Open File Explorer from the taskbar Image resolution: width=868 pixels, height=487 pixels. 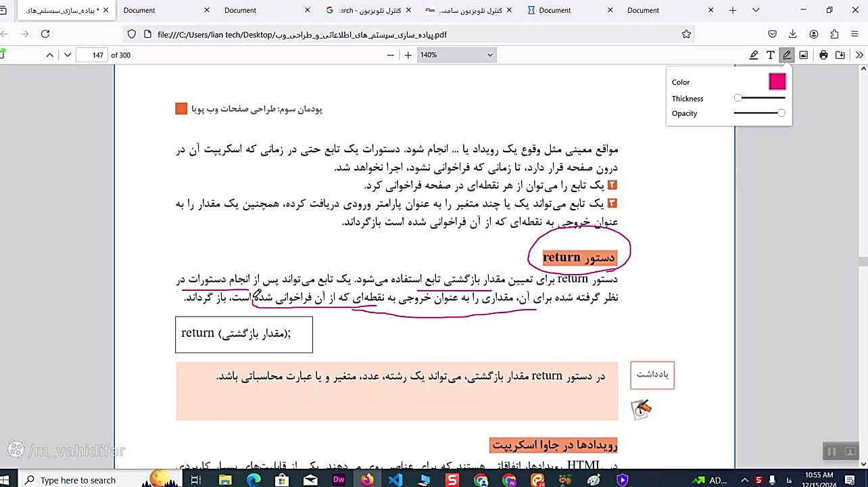225,480
